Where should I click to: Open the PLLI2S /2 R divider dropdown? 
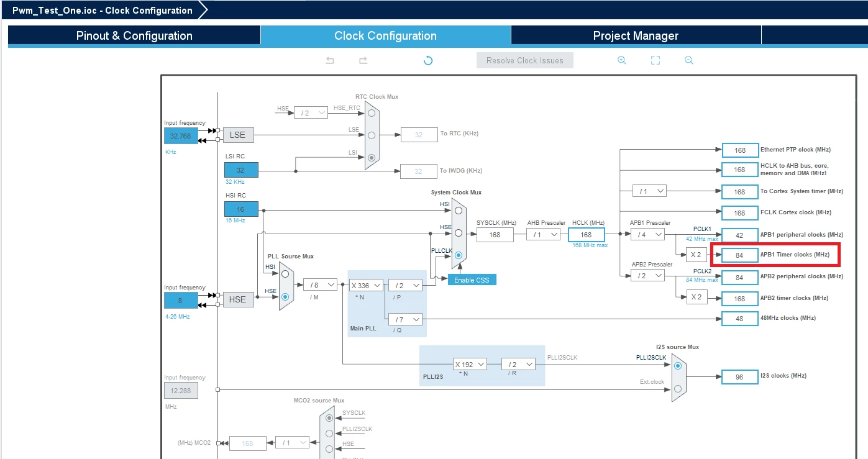coord(518,364)
